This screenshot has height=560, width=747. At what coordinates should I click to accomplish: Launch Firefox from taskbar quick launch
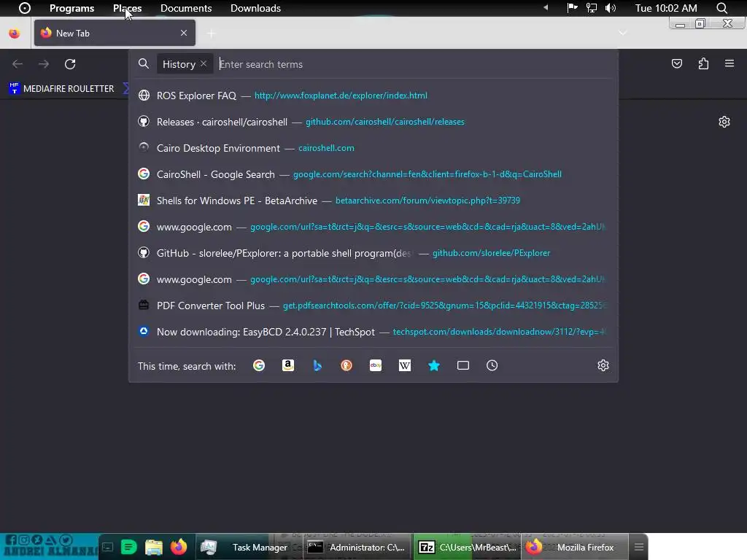click(x=179, y=547)
